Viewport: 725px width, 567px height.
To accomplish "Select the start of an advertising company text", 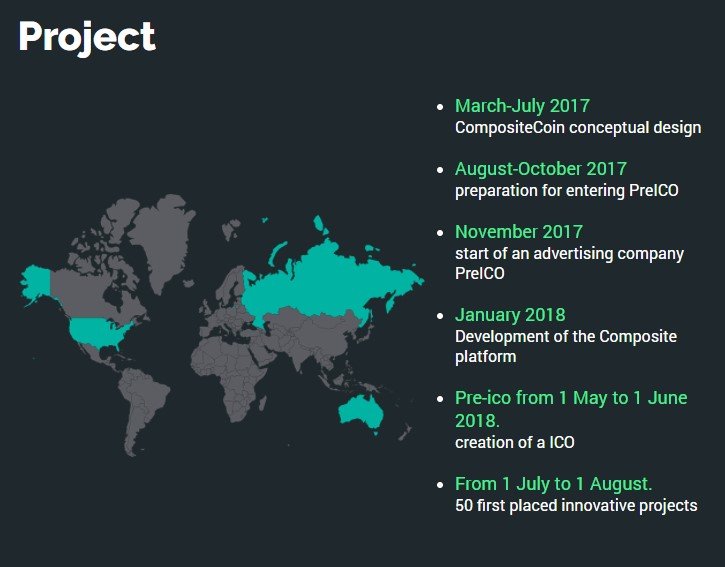I will tap(569, 253).
